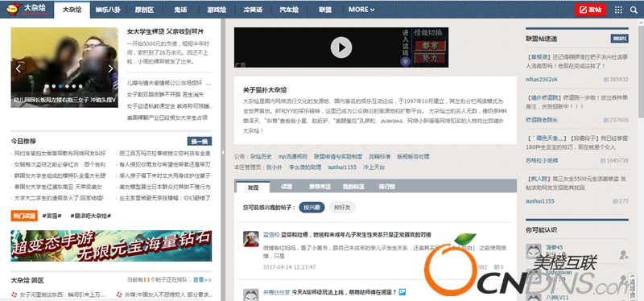644x301 pixels.
Task: Open the #翻滚吧大杂烩# hot topic
Action: pyautogui.click(x=90, y=216)
